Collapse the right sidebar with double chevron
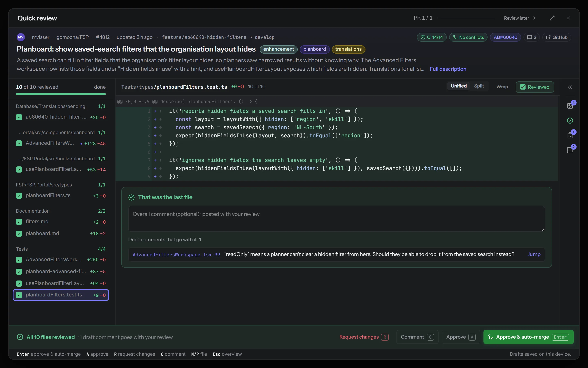Image resolution: width=588 pixels, height=368 pixels. pos(570,87)
